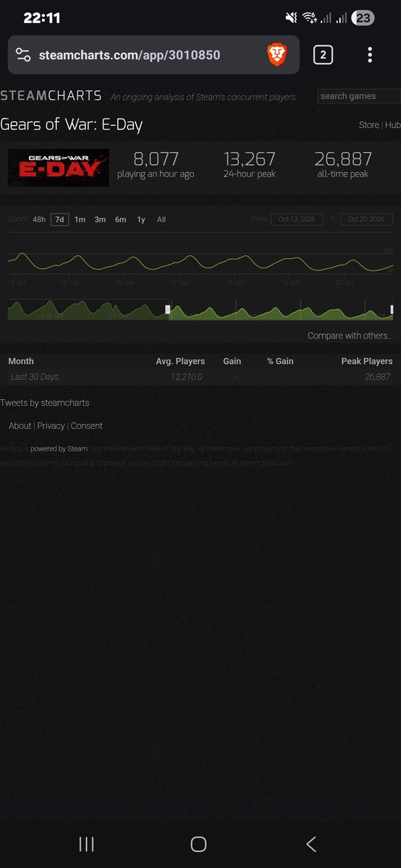Tap the Android home button
401x868 pixels.
(x=198, y=843)
